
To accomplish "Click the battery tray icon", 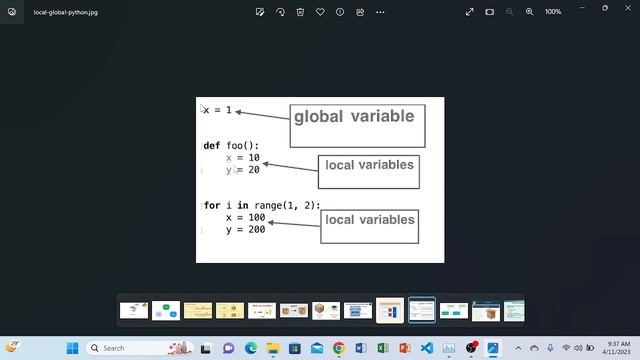I will [590, 348].
